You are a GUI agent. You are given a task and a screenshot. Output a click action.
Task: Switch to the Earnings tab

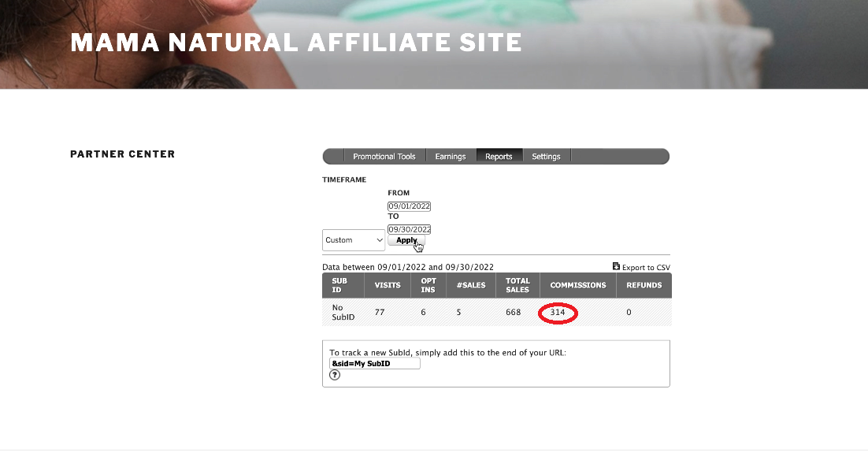451,157
